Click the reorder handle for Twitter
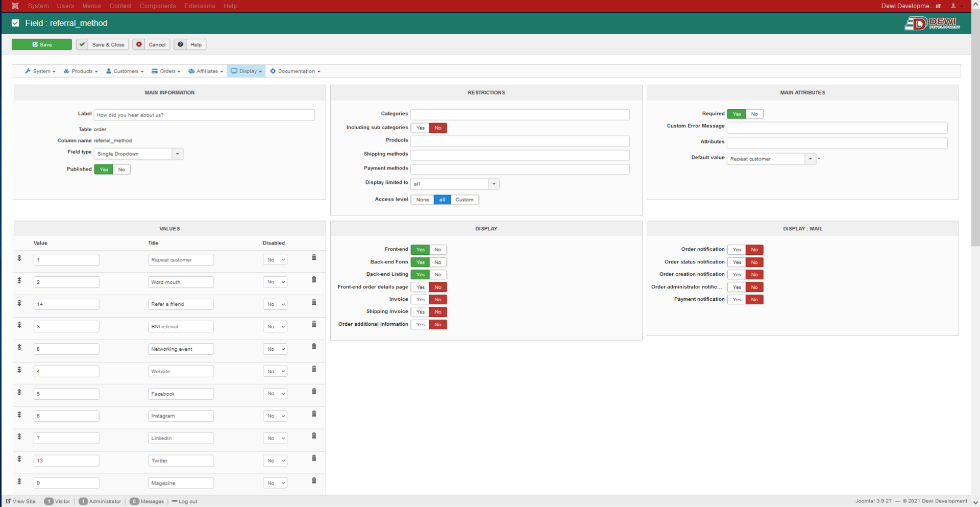The image size is (980, 507). tap(19, 460)
